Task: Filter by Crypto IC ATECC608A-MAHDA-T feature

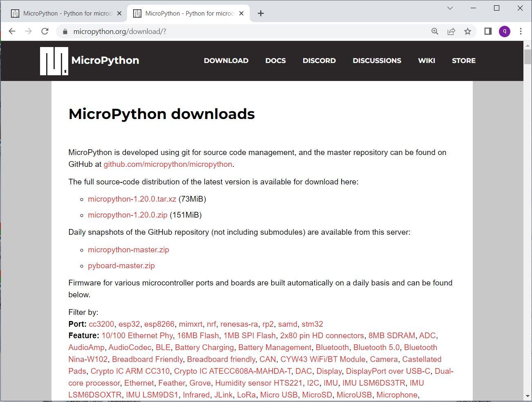Action: pos(232,371)
